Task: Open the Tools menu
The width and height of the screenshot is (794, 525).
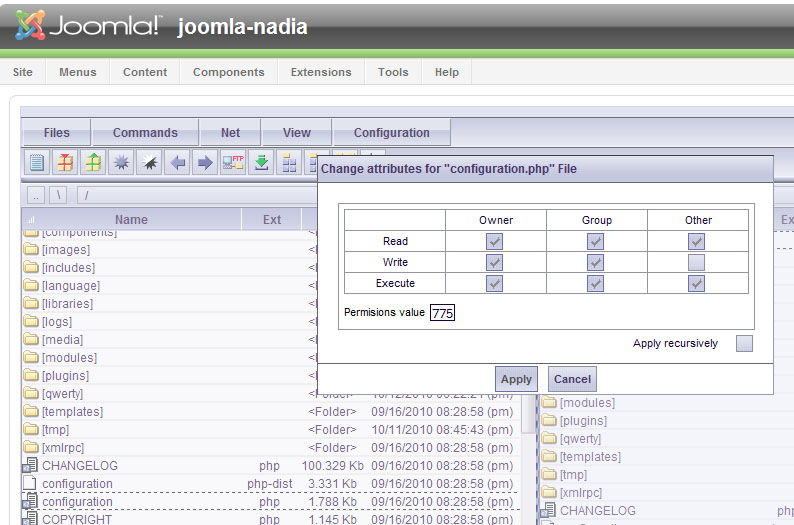Action: (393, 72)
